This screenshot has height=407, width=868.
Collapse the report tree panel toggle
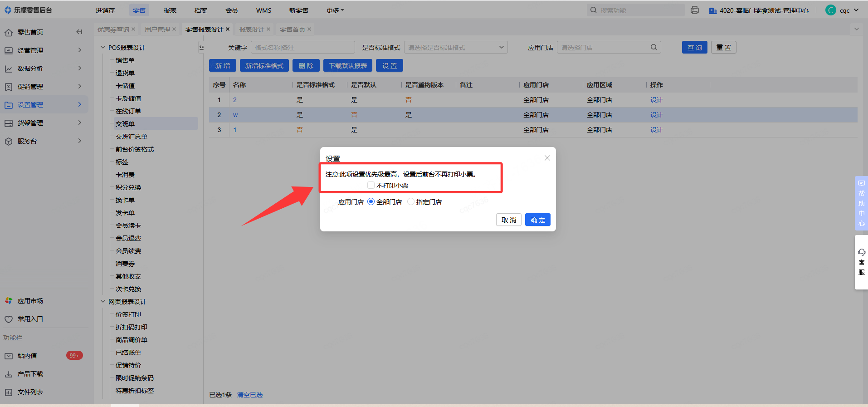point(201,47)
